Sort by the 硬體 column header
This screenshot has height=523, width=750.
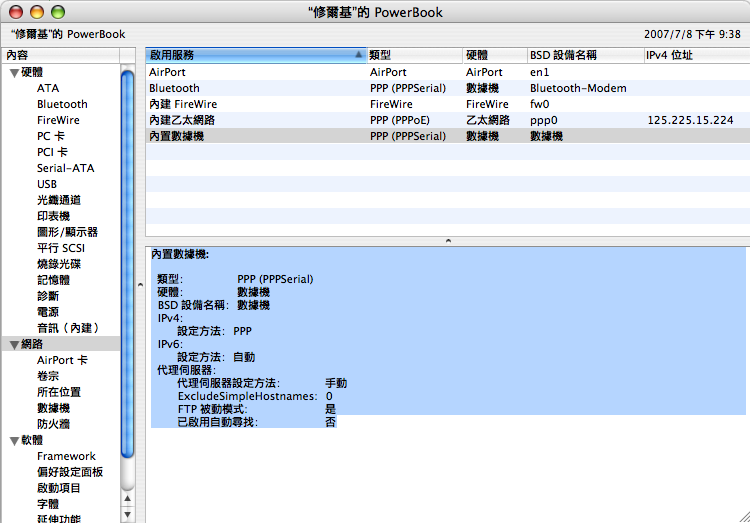click(495, 56)
